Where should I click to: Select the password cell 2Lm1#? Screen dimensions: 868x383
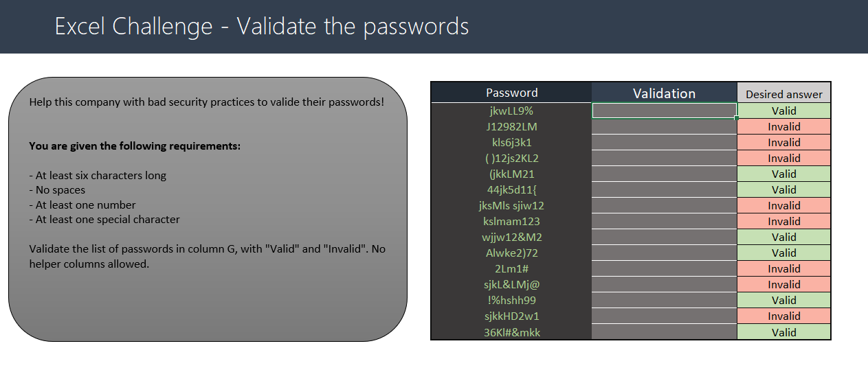511,268
